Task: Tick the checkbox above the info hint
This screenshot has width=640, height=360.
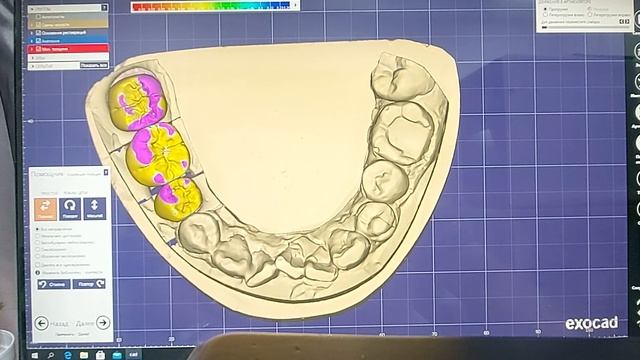Action: coord(38,265)
